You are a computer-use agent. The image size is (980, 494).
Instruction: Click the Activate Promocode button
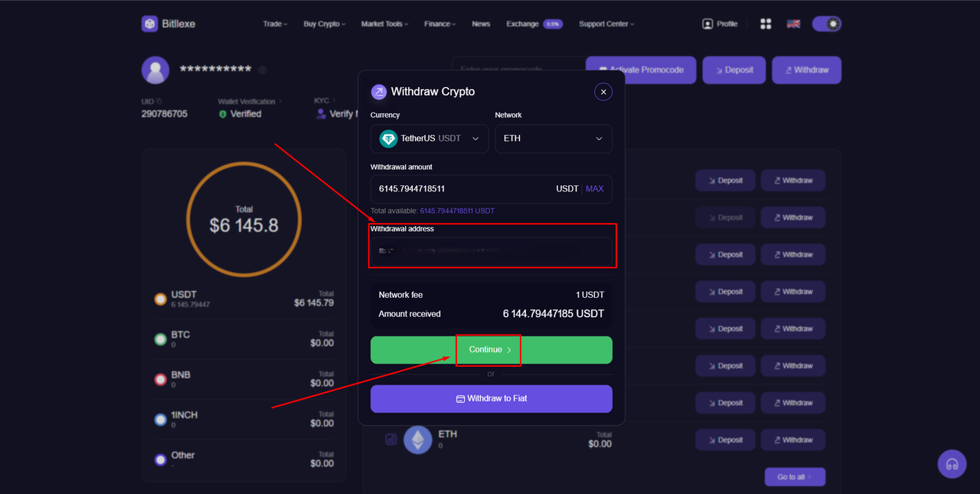pos(642,70)
